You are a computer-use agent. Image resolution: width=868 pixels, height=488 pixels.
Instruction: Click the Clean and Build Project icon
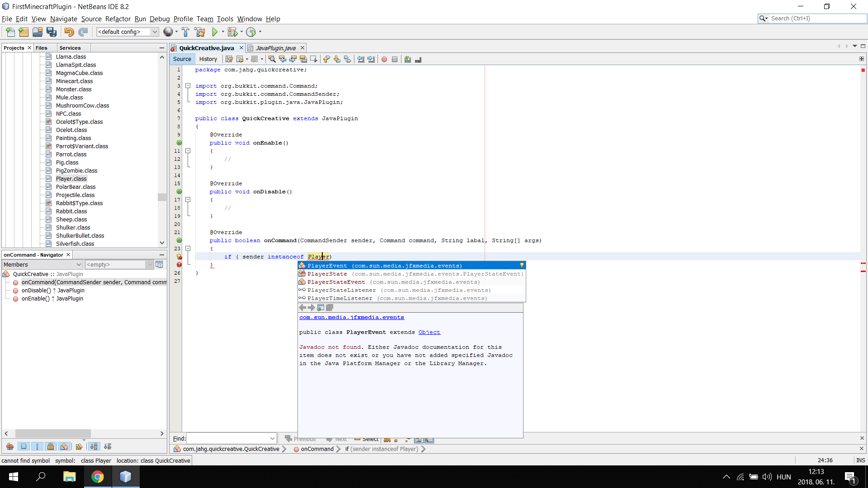pyautogui.click(x=199, y=32)
